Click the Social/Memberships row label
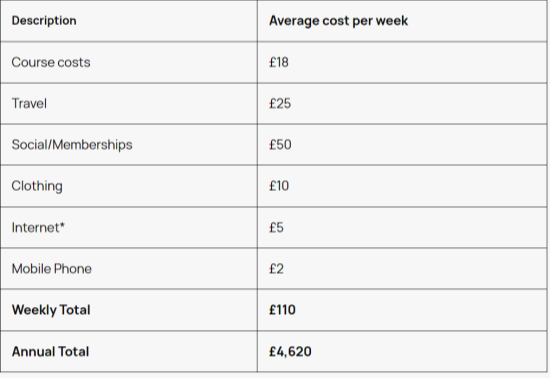The image size is (550, 378). [x=72, y=145]
